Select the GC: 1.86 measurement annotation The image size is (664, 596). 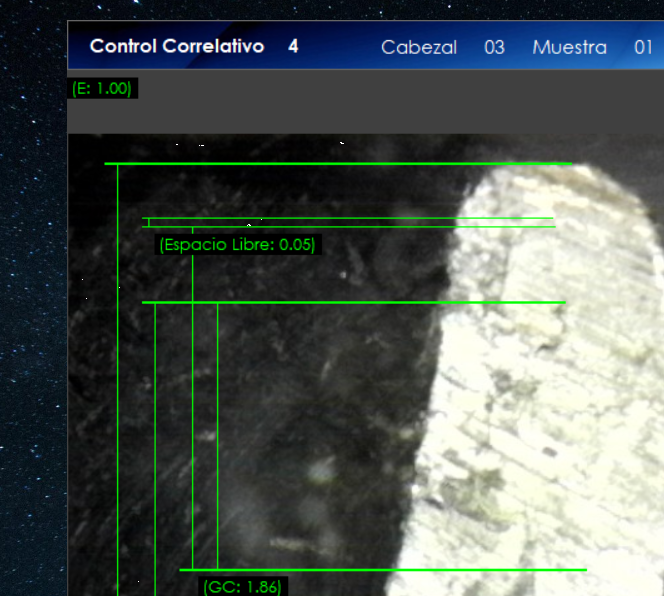pyautogui.click(x=242, y=587)
